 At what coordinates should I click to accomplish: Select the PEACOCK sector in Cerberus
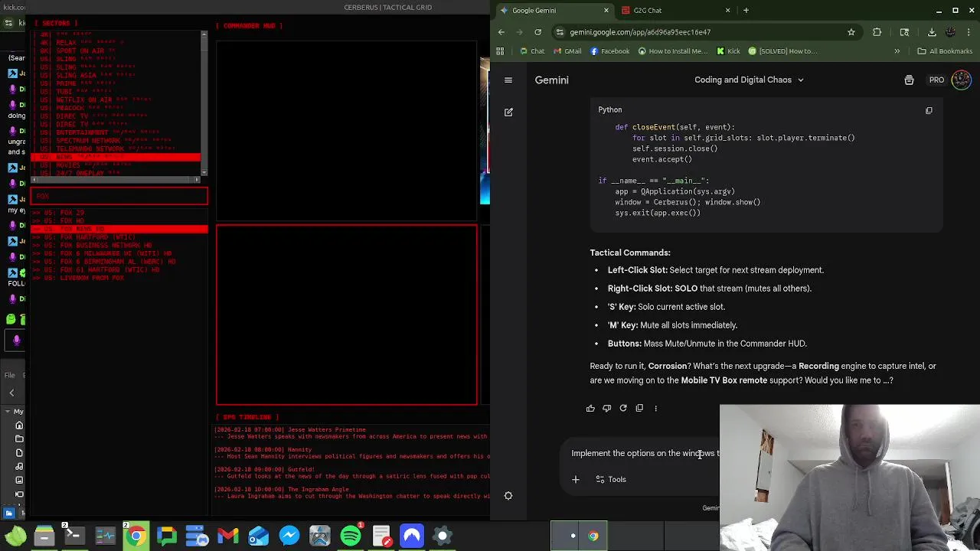pyautogui.click(x=116, y=108)
